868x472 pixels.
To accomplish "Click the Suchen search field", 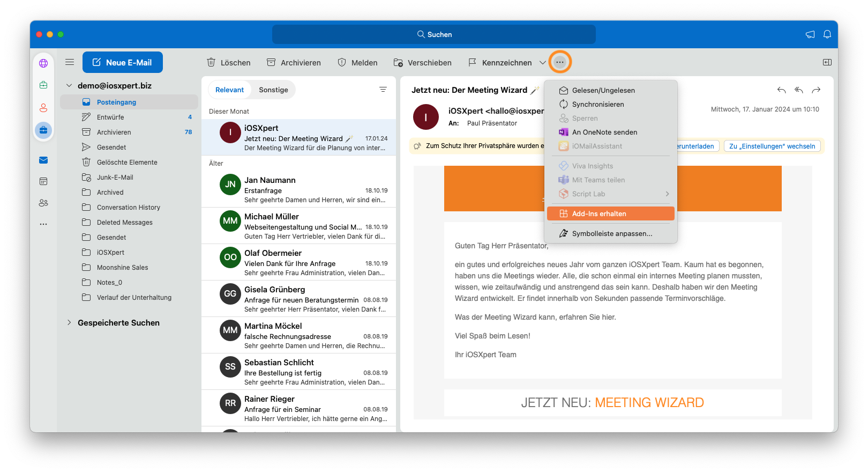I will [434, 34].
